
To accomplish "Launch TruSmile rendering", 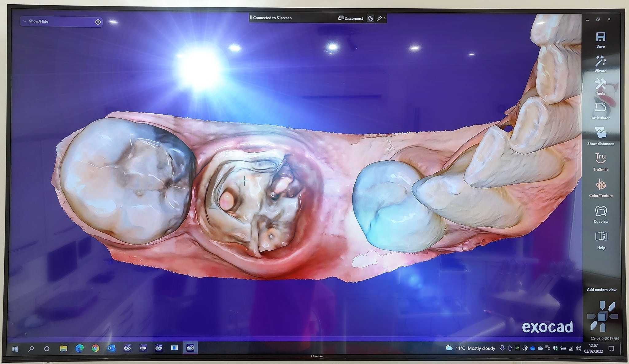I will (x=600, y=158).
